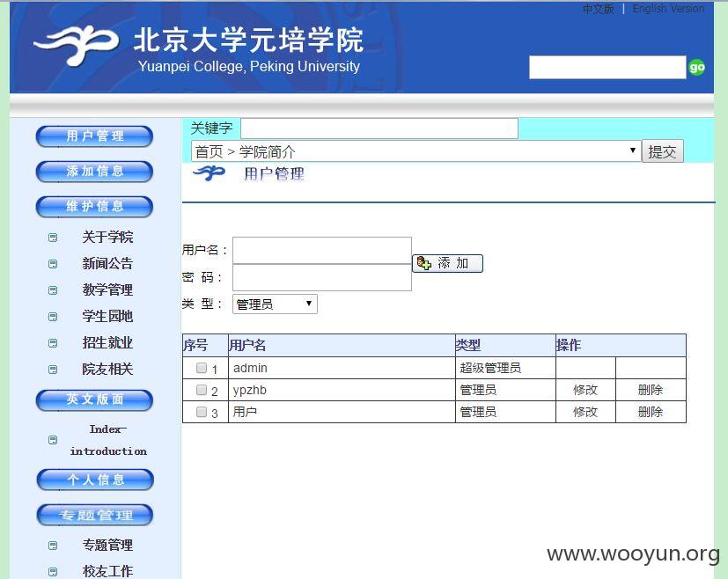Focus the 关键字 keyword input field
This screenshot has width=728, height=579.
(379, 128)
